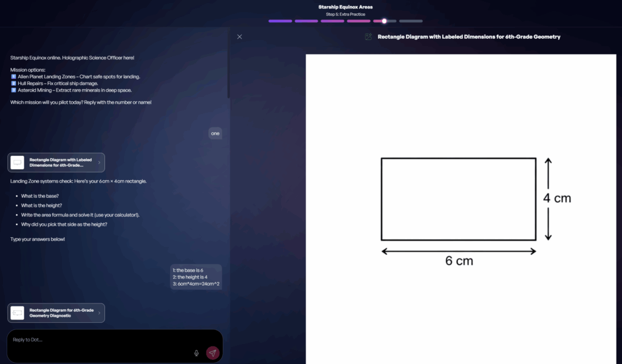Click the rectangle thumbnail icon on the Labeled Dimensions card
The image size is (622, 364).
16,162
